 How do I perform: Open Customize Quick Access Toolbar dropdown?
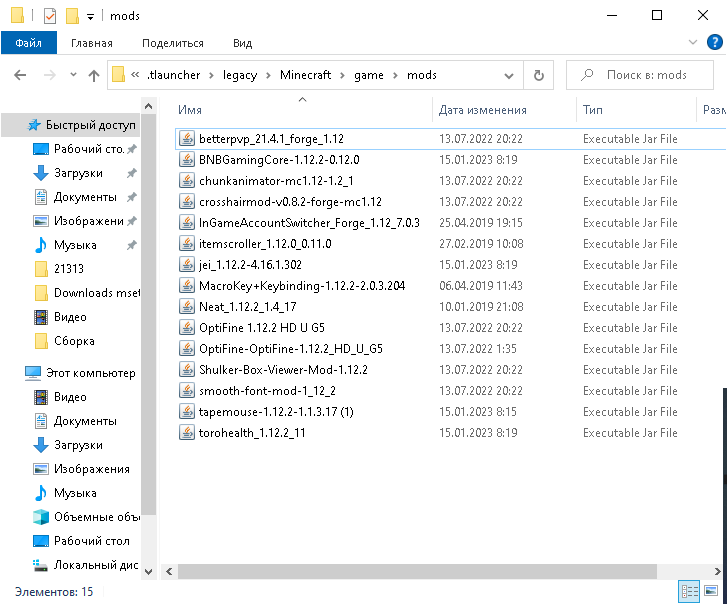(90, 17)
